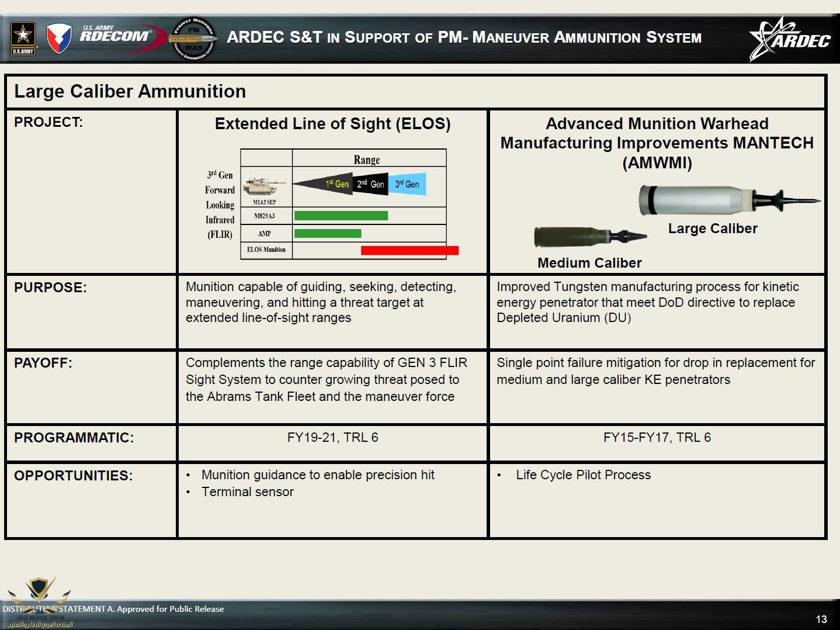Click the M829A3 chart row label
Viewport: 840px width, 630px height.
pos(265,216)
